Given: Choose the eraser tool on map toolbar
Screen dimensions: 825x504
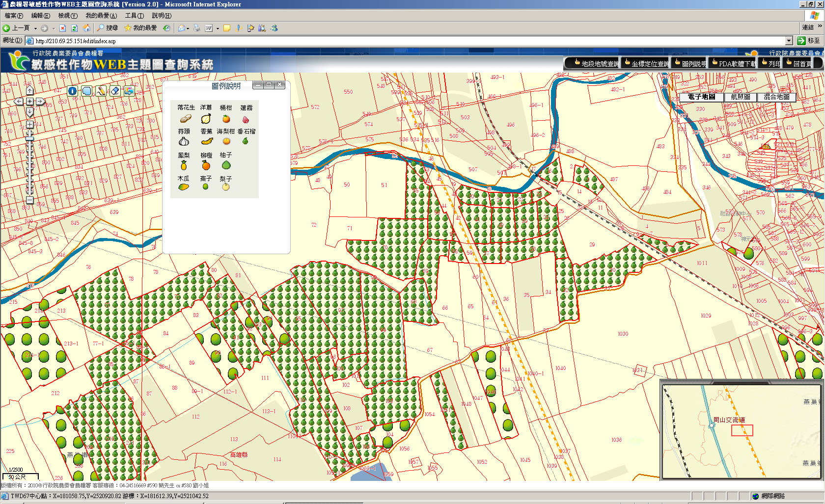Looking at the screenshot, I should click(x=115, y=91).
